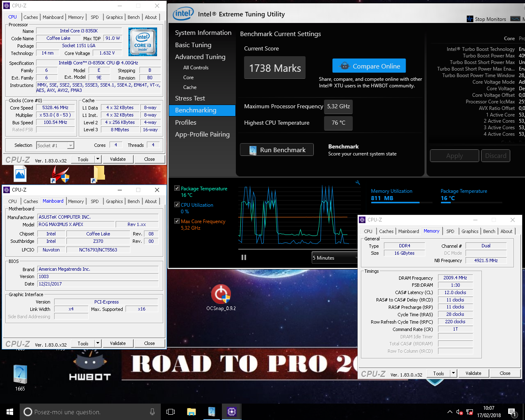The width and height of the screenshot is (525, 420).
Task: Open Stress Test in the XTU sidebar
Action: tap(190, 98)
